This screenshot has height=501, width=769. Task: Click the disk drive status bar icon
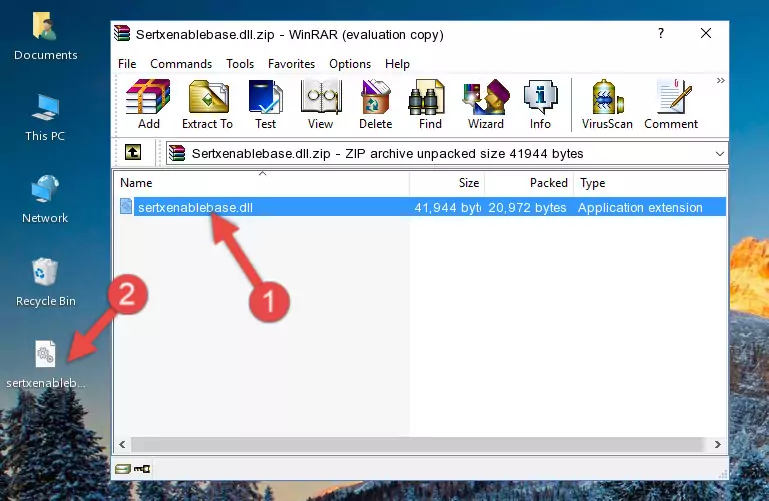tap(123, 469)
